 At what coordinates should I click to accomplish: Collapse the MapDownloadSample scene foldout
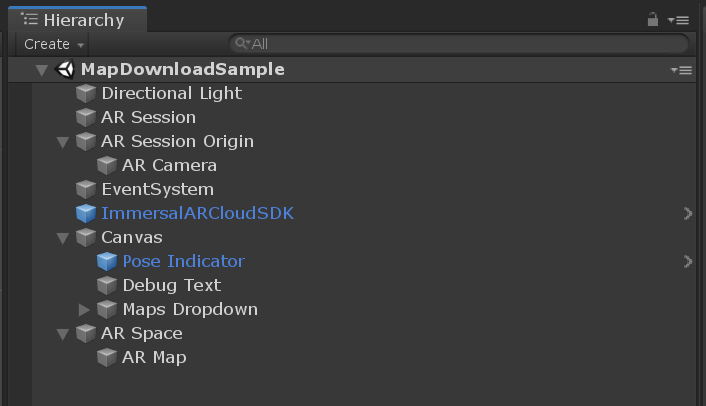tap(41, 70)
